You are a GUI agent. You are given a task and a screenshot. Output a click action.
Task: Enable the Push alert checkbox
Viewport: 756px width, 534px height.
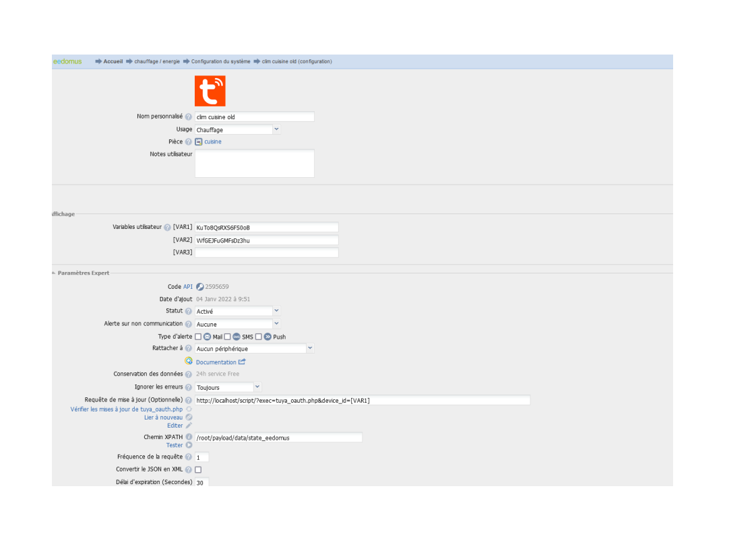(x=259, y=337)
